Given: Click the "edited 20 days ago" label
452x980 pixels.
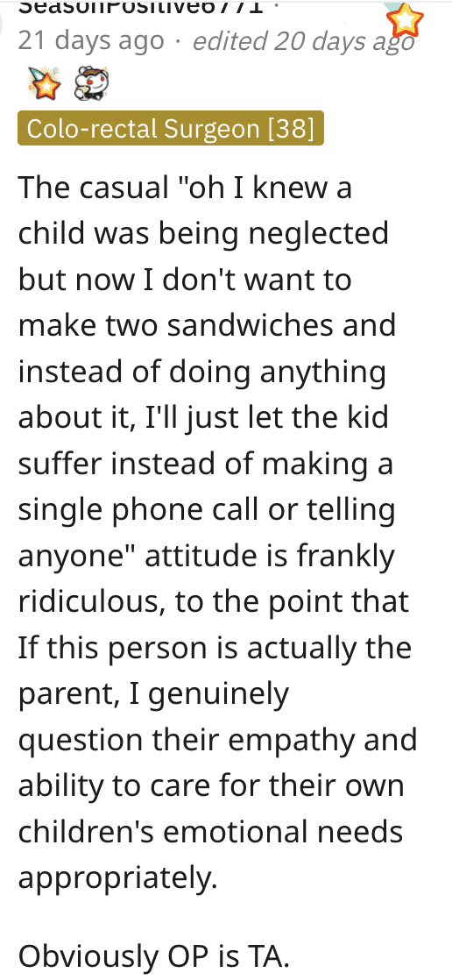Looking at the screenshot, I should [x=303, y=41].
